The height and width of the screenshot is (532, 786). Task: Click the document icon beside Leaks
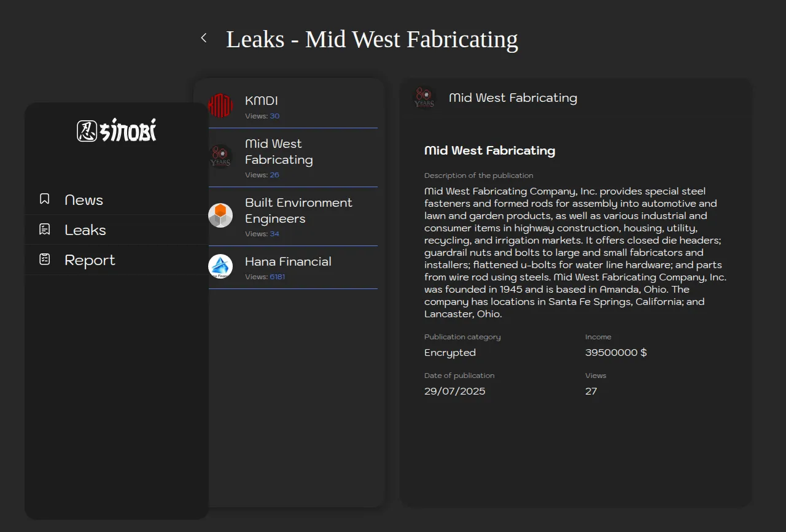click(45, 229)
